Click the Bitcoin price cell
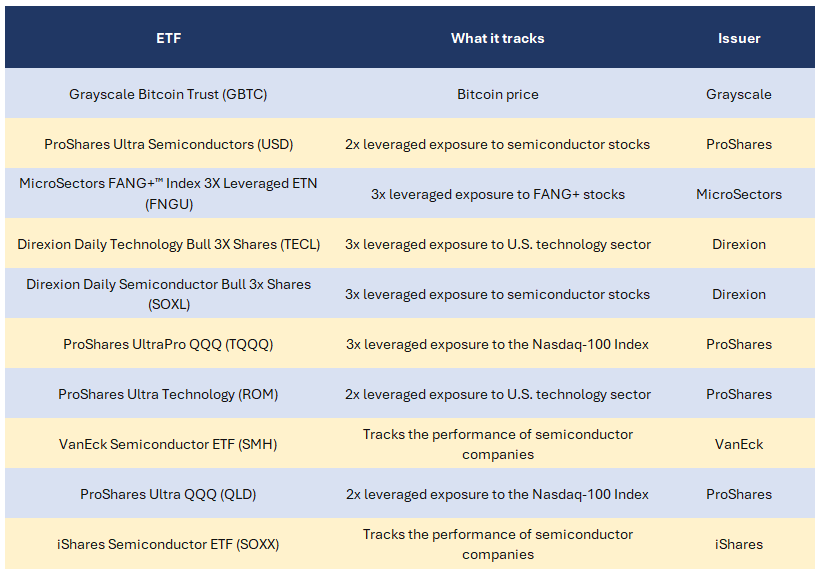 497,94
